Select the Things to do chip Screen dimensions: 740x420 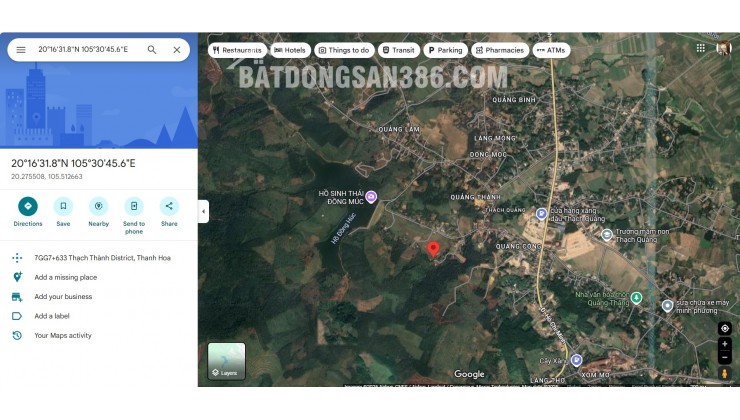click(x=344, y=50)
